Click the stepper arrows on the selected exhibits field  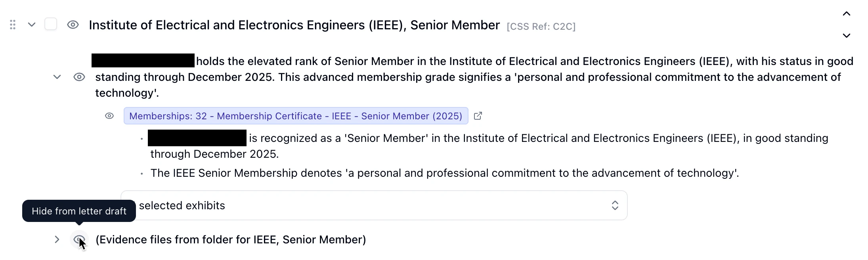tap(615, 205)
